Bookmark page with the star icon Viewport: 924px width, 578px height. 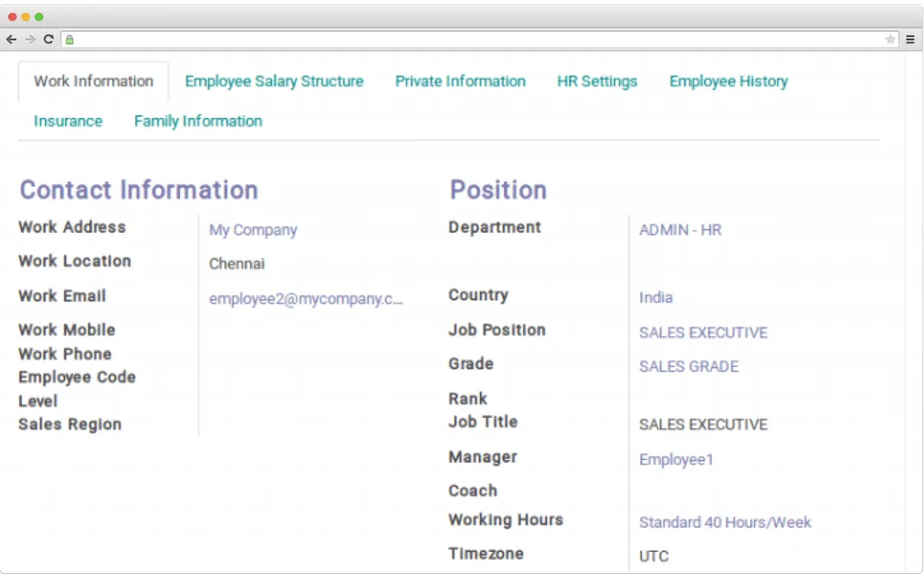[889, 39]
